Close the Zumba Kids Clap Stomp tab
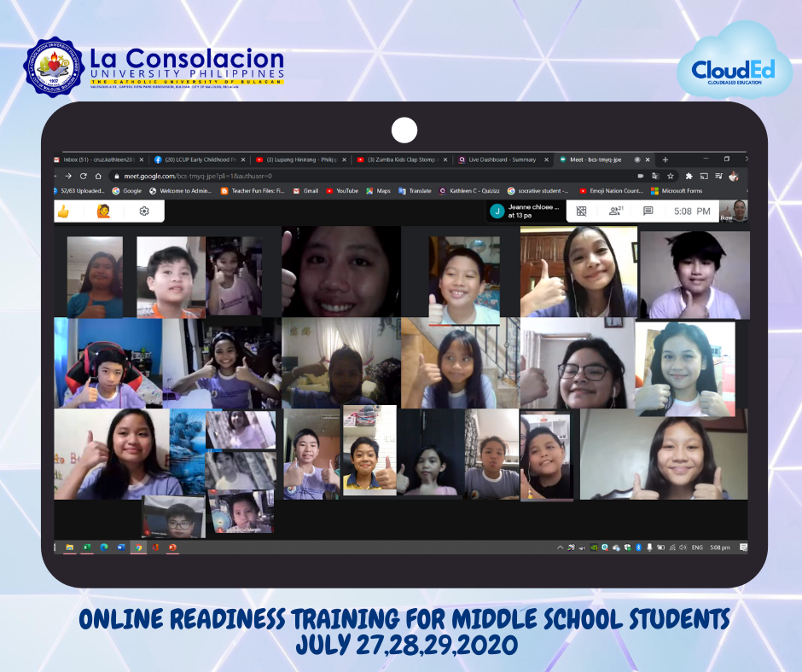802x672 pixels. tap(445, 159)
